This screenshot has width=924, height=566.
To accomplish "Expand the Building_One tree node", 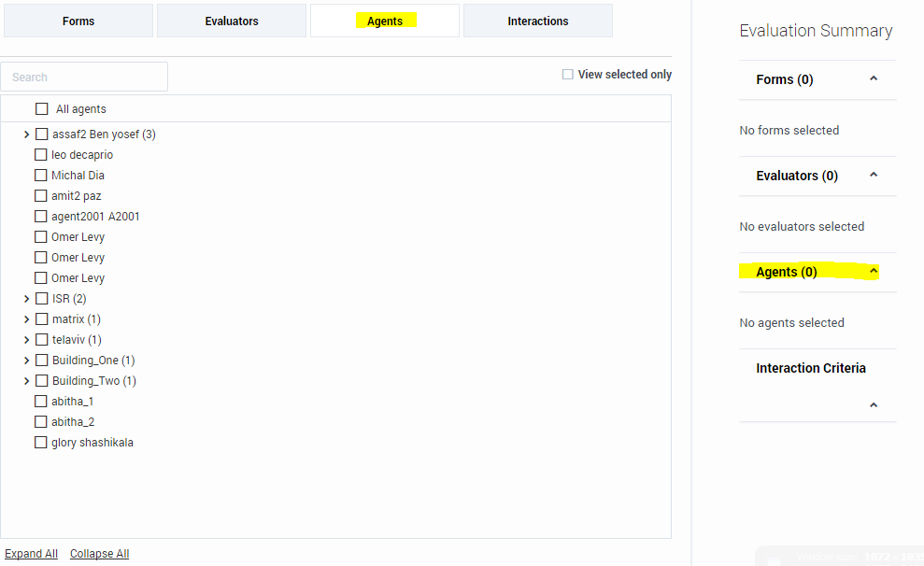I will coord(26,361).
